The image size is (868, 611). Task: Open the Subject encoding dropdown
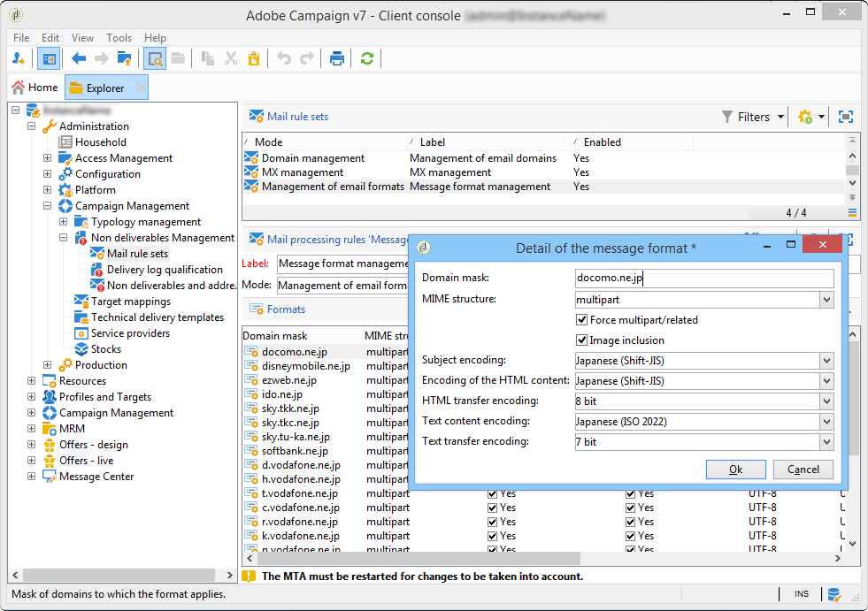click(826, 361)
